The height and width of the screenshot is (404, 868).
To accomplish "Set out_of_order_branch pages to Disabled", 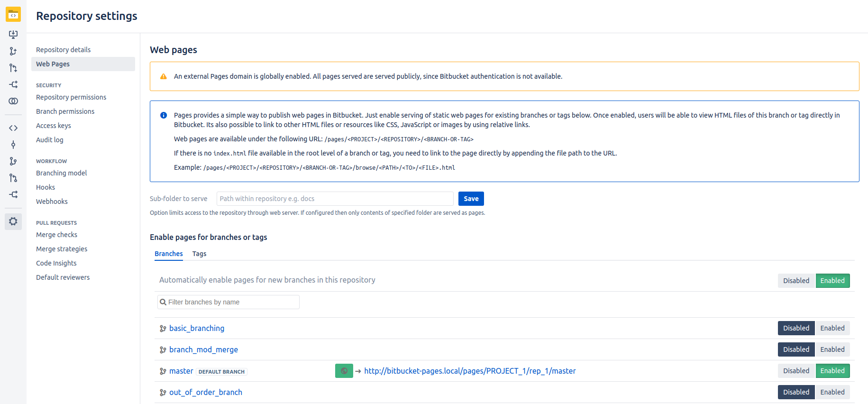I will pyautogui.click(x=796, y=392).
